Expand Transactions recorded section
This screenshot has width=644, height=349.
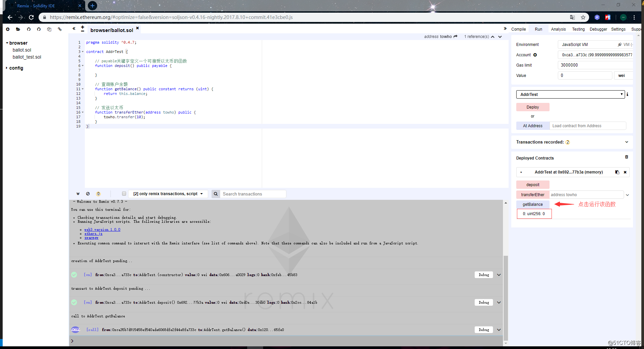pos(627,142)
